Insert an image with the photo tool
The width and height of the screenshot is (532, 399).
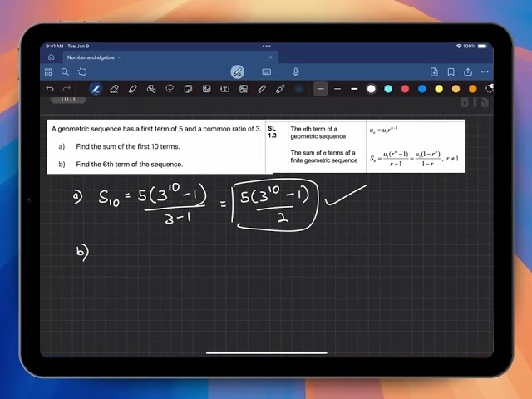(x=206, y=89)
